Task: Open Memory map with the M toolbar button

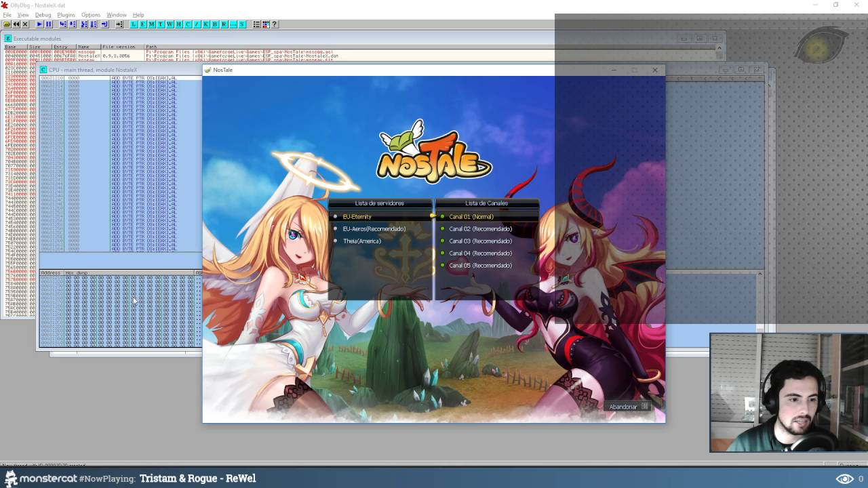Action: (151, 24)
